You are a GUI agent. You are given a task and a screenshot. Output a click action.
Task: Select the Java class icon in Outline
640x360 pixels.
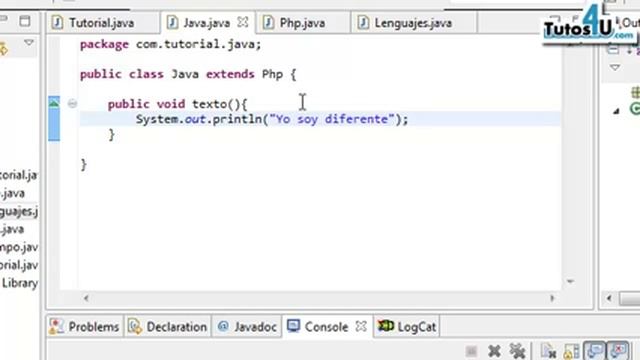point(635,109)
